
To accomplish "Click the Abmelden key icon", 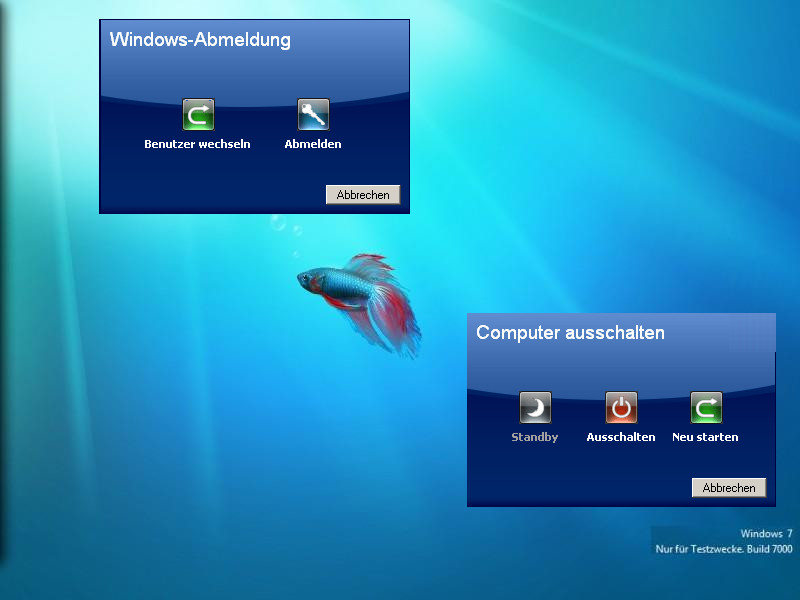I will [312, 114].
